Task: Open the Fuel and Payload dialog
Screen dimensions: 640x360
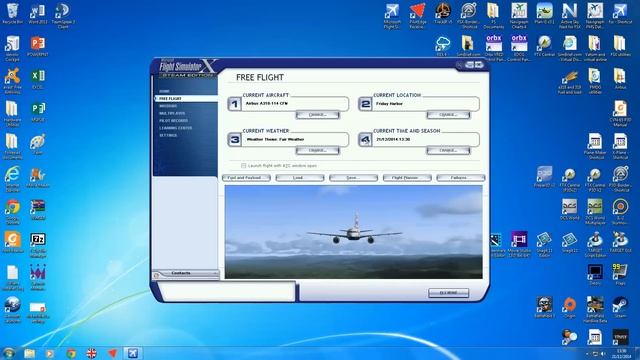Action: click(246, 178)
